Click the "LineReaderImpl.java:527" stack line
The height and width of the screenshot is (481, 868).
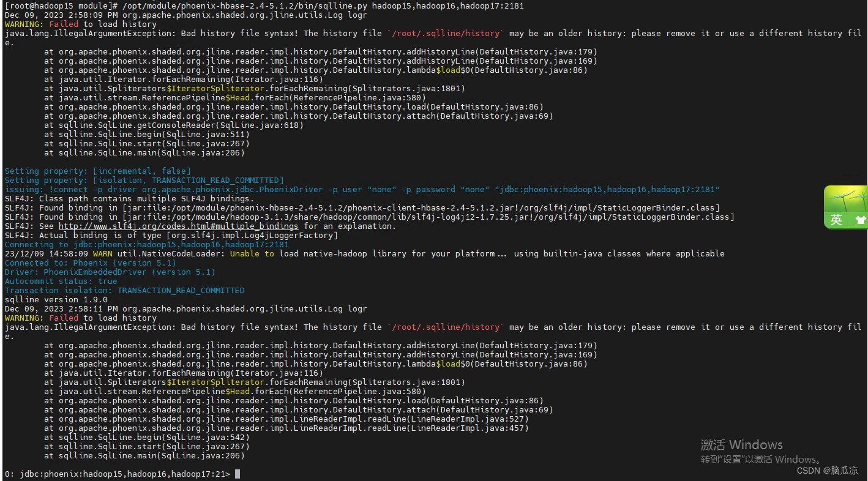(286, 419)
